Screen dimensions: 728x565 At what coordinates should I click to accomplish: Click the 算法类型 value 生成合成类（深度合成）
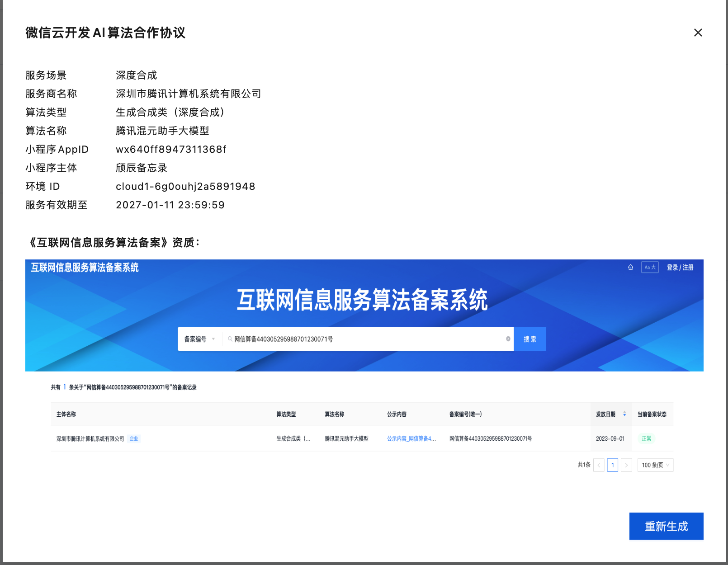click(x=170, y=112)
